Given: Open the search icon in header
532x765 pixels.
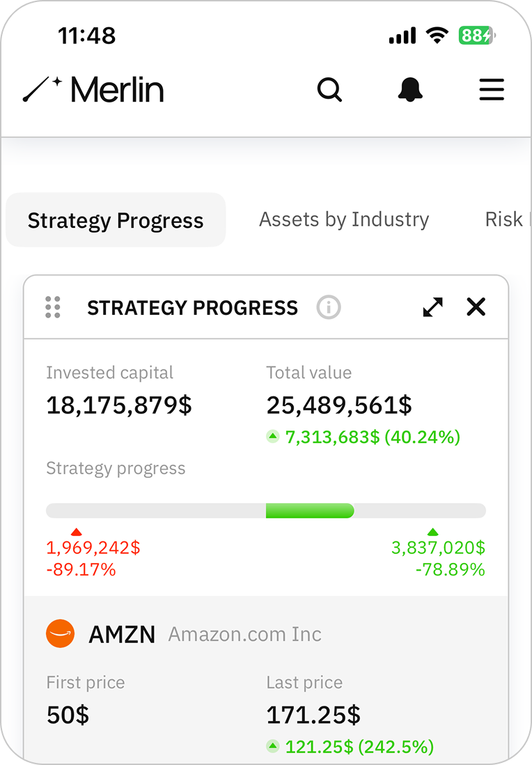Looking at the screenshot, I should pos(329,90).
